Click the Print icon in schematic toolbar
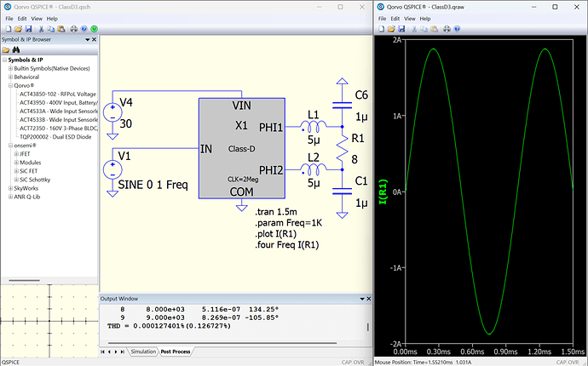Image resolution: width=588 pixels, height=366 pixels. [x=74, y=29]
